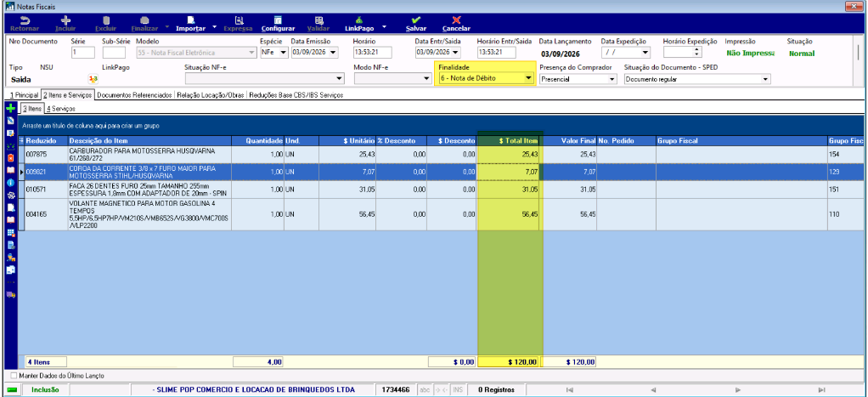The image size is (868, 397).
Task: Sort by the Valor Final column header
Action: pyautogui.click(x=568, y=141)
